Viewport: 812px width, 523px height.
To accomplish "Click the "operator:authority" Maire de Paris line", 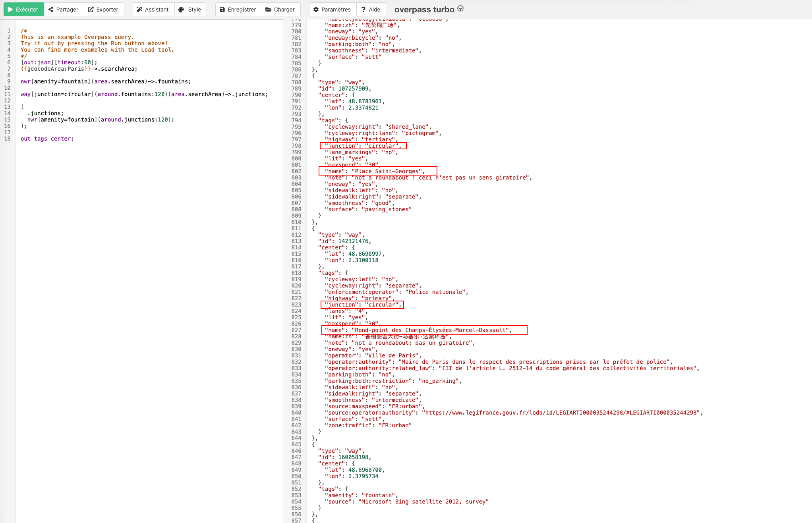I will 499,362.
